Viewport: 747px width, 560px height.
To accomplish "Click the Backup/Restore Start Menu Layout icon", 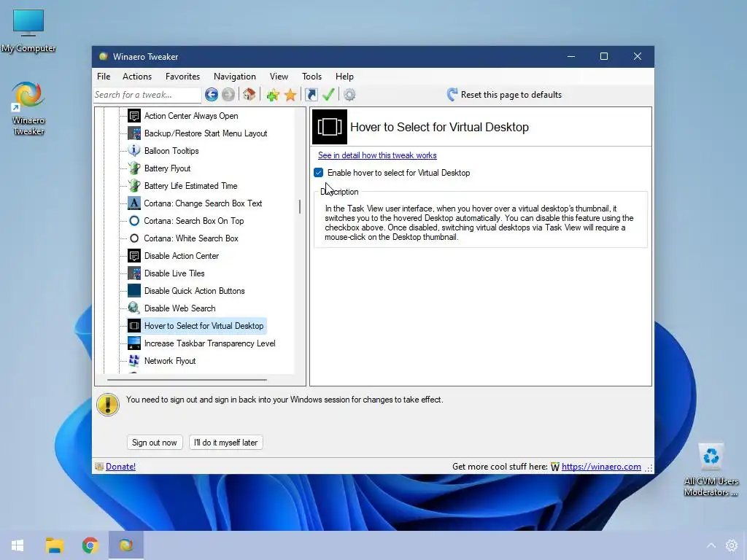I will 134,133.
